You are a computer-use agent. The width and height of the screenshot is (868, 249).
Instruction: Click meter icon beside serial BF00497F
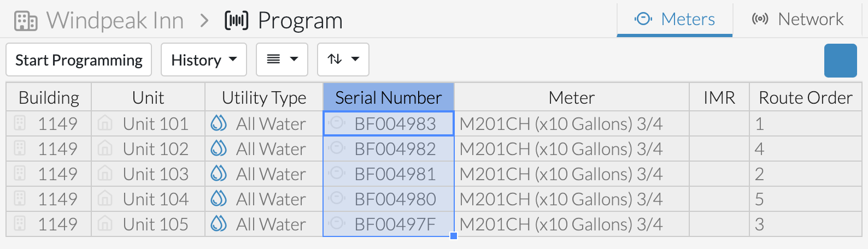click(337, 223)
